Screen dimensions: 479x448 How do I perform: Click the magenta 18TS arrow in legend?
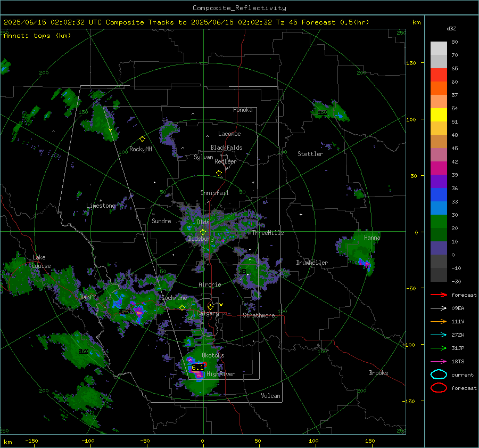pyautogui.click(x=439, y=362)
